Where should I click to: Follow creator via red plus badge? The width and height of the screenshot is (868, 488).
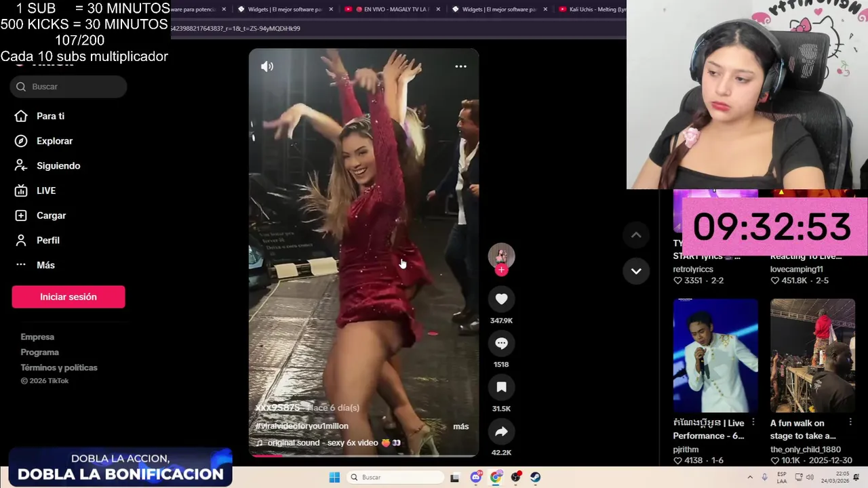click(501, 270)
